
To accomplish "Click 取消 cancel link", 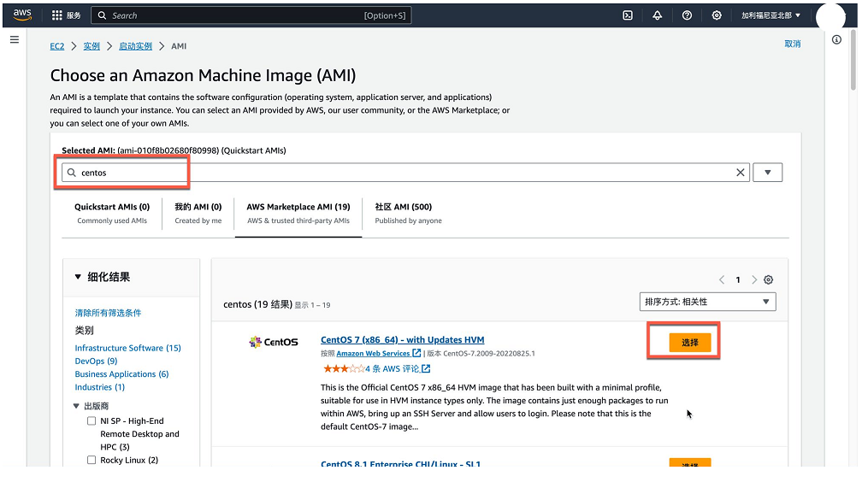I will tap(792, 44).
